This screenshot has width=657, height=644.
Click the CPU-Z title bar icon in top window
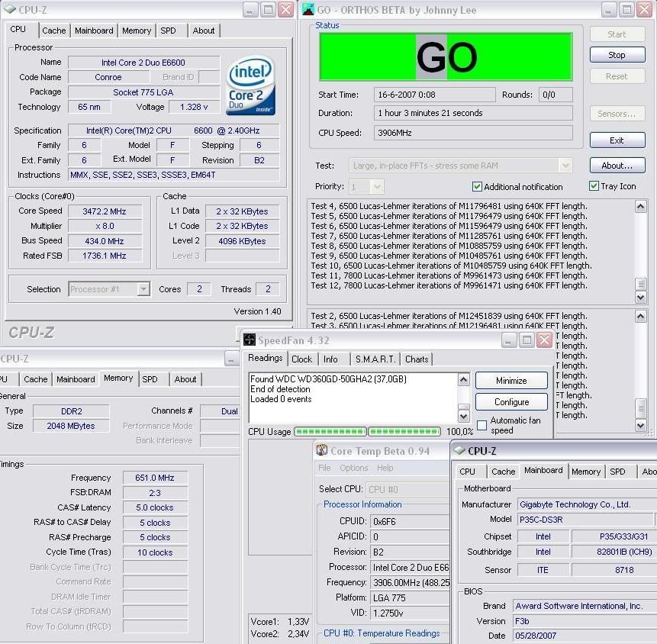[10, 9]
